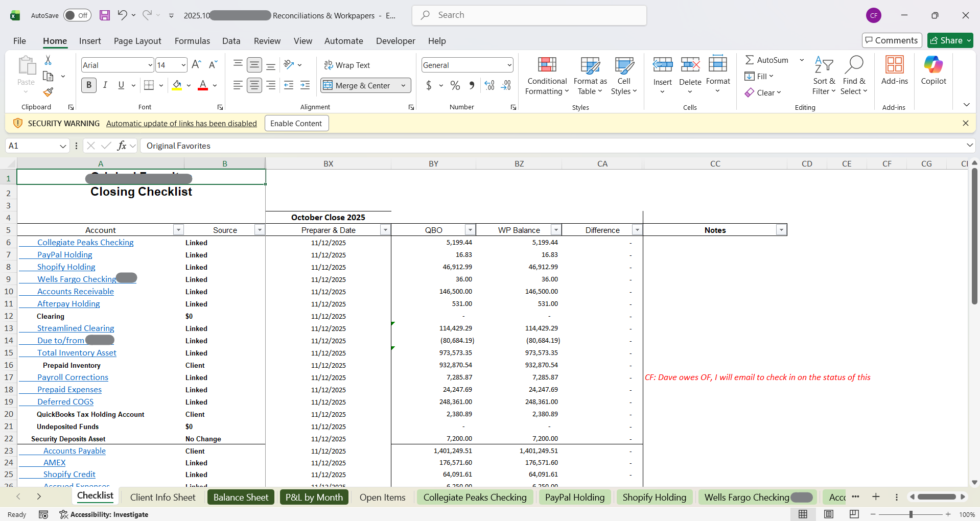Open the Formulas ribbon tab

[192, 41]
